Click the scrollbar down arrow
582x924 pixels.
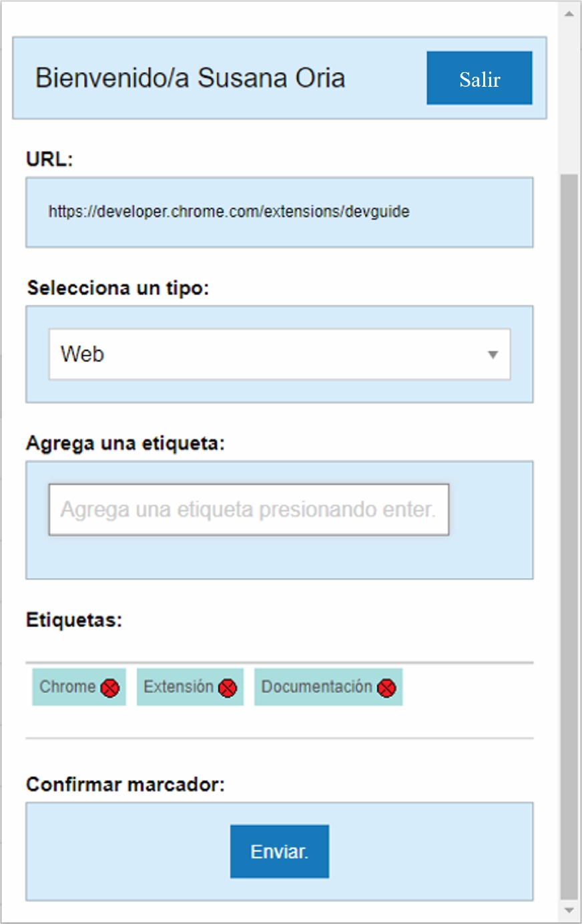pos(569,911)
